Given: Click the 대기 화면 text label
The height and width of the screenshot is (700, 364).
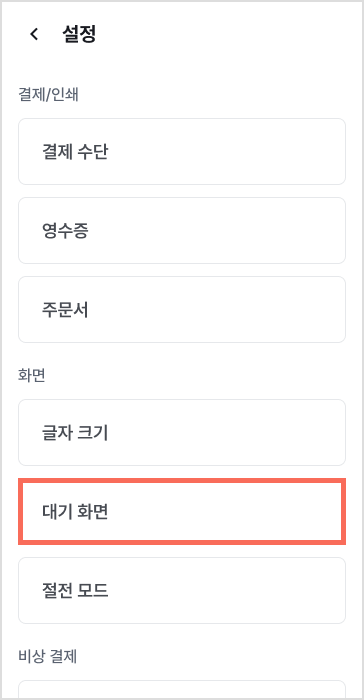Looking at the screenshot, I should coord(75,512).
